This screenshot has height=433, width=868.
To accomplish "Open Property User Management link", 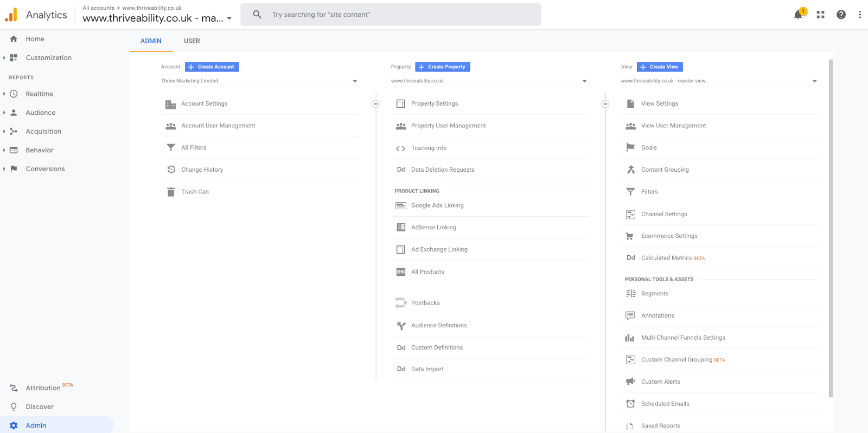I will pyautogui.click(x=449, y=126).
